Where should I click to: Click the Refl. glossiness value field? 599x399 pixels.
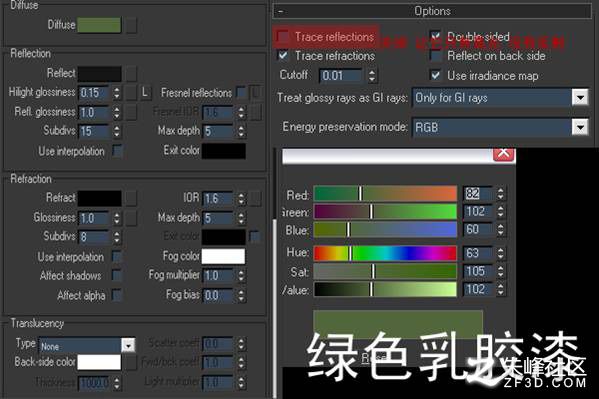point(94,112)
